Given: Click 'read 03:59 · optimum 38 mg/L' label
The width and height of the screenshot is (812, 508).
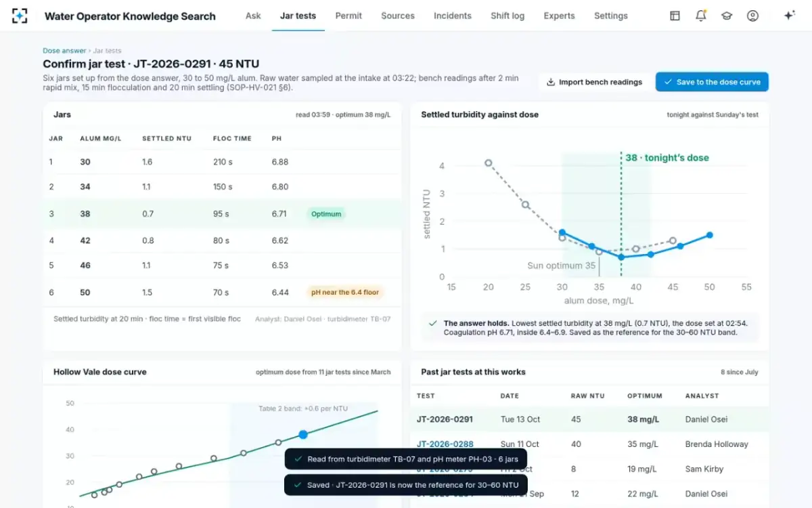Looking at the screenshot, I should click(343, 115).
